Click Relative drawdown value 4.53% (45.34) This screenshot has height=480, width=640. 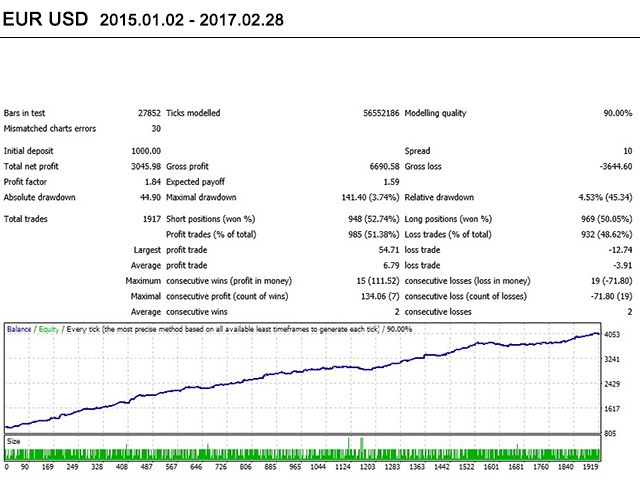click(x=605, y=198)
